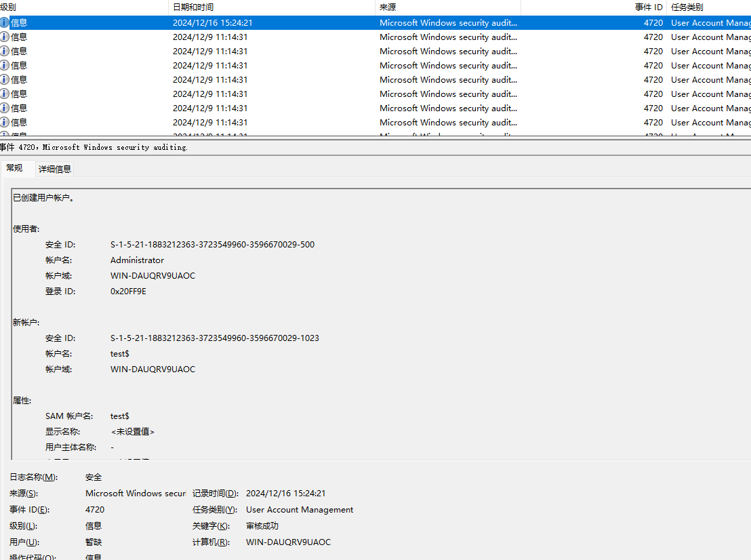
Task: Click the 关键字(K): label
Action: 211,526
